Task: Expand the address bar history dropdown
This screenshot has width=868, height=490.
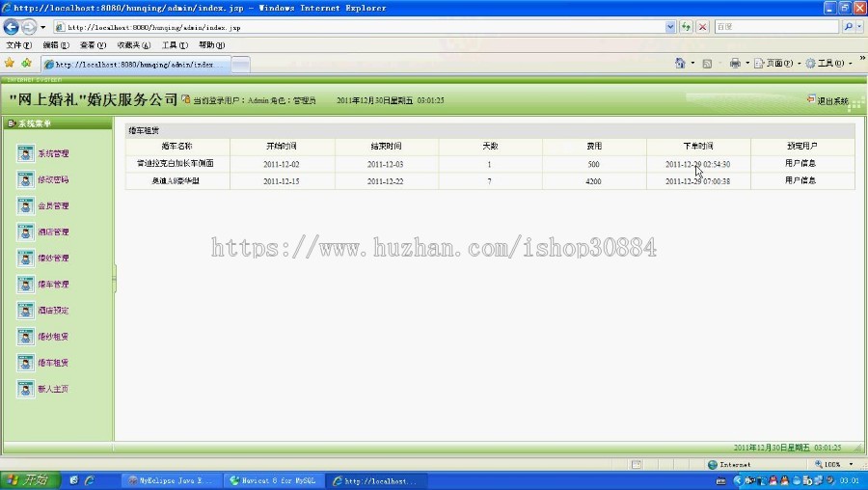Action: 670,27
